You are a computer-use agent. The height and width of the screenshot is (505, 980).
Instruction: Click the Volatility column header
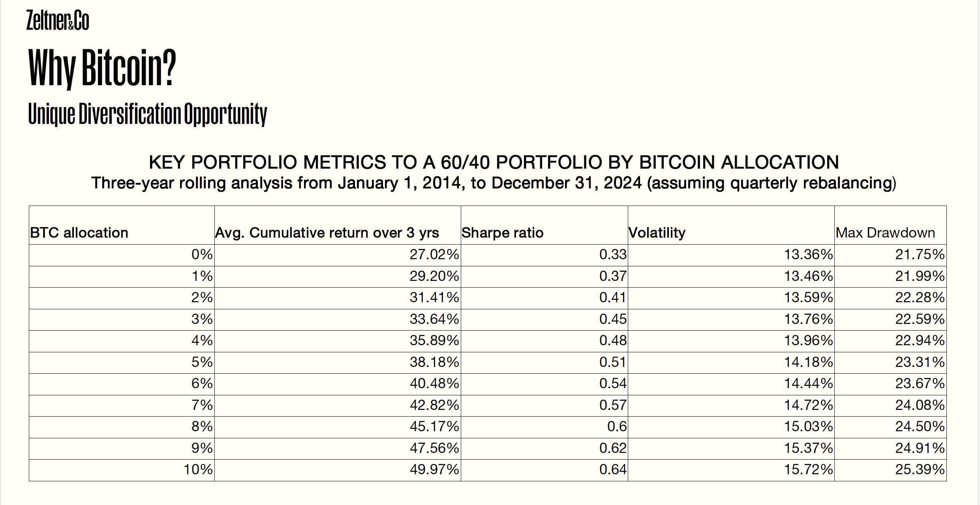(657, 233)
